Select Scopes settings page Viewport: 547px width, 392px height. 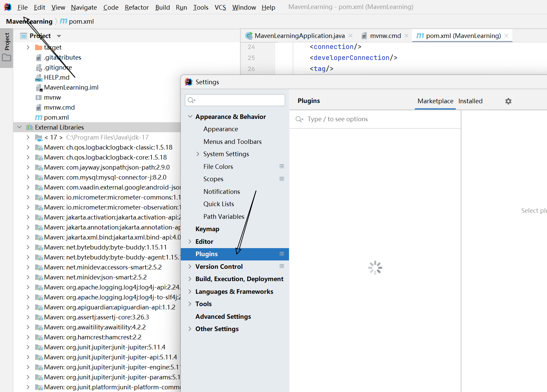click(213, 179)
